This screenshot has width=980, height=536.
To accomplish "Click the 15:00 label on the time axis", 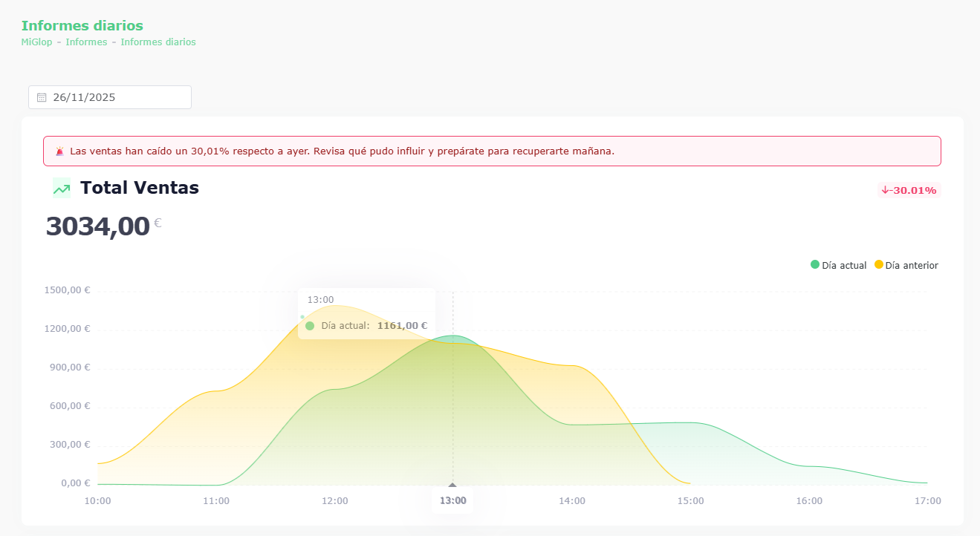I will point(690,501).
